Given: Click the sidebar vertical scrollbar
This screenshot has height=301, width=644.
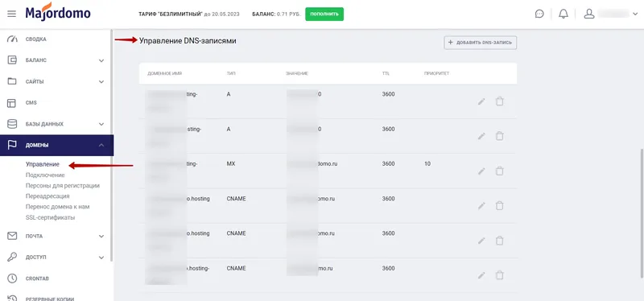Looking at the screenshot, I should click(111, 146).
